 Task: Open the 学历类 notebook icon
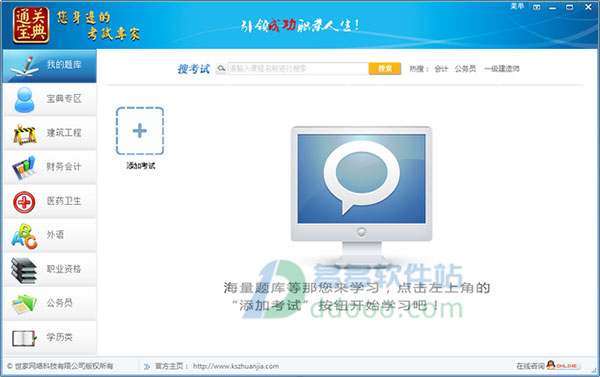pos(24,338)
